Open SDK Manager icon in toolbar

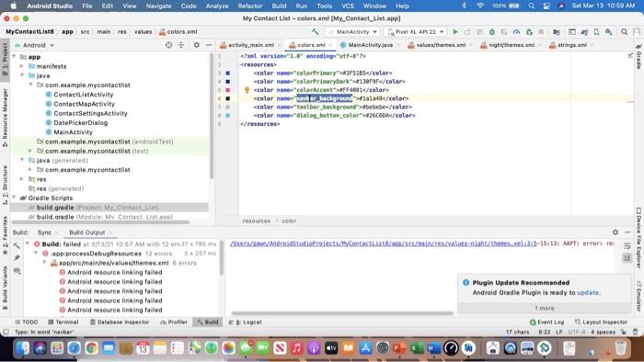pyautogui.click(x=609, y=31)
